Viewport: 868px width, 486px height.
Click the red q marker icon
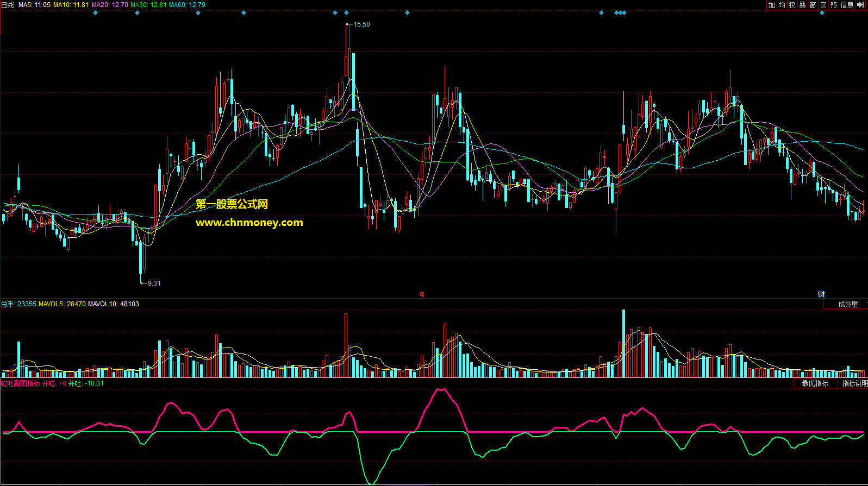tap(422, 294)
